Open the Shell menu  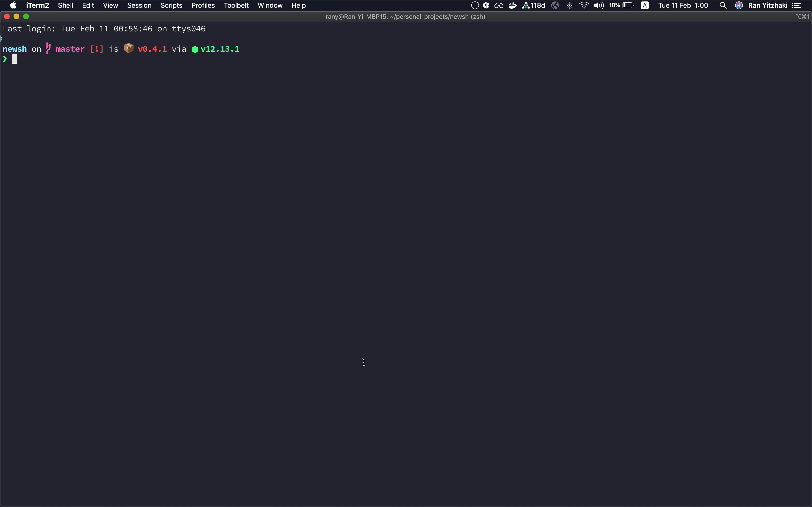click(65, 5)
